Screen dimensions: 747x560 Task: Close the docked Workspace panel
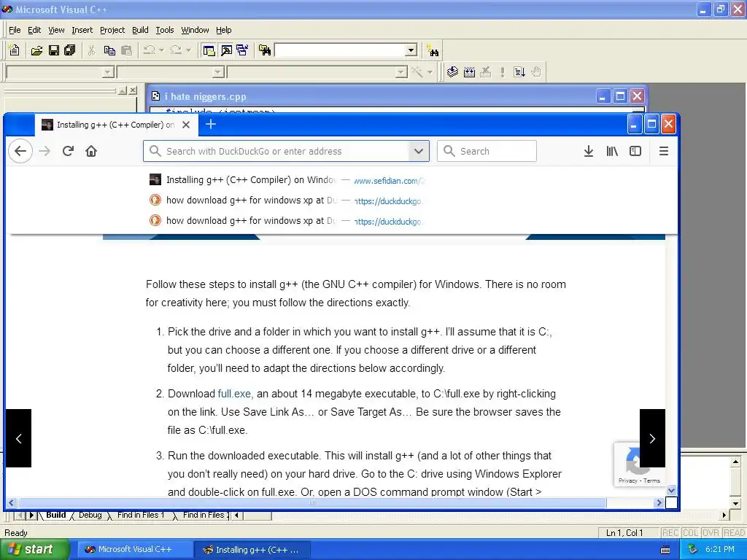pos(133,90)
